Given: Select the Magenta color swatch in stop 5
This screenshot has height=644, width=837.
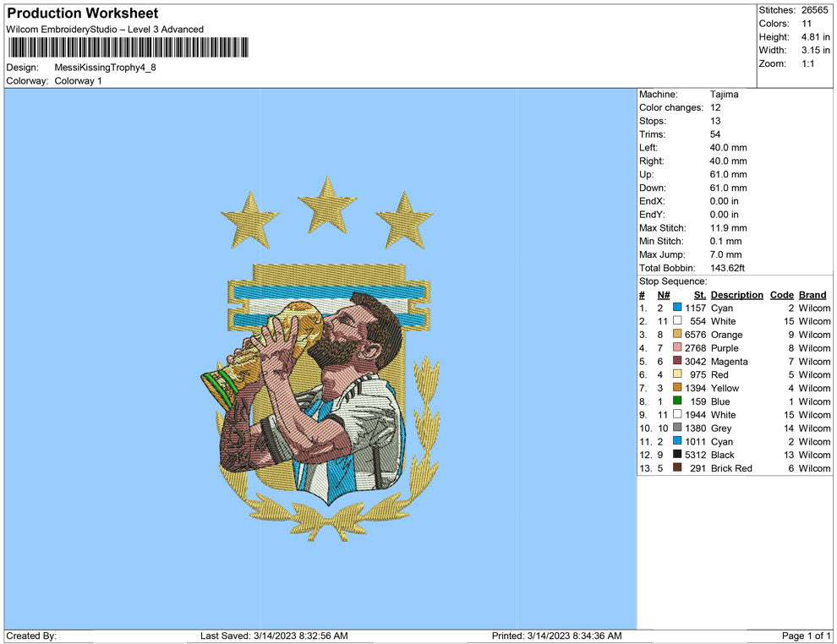Looking at the screenshot, I should click(x=677, y=362).
